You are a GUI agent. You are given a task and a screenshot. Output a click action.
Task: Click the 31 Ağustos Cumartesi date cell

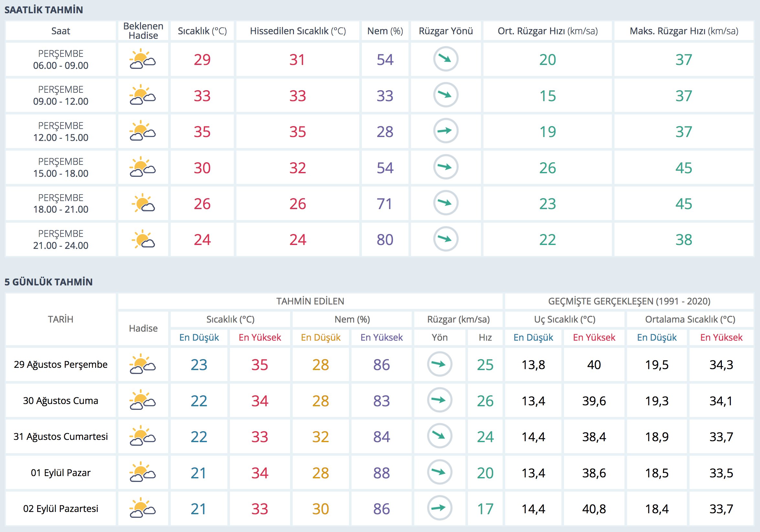[60, 436]
